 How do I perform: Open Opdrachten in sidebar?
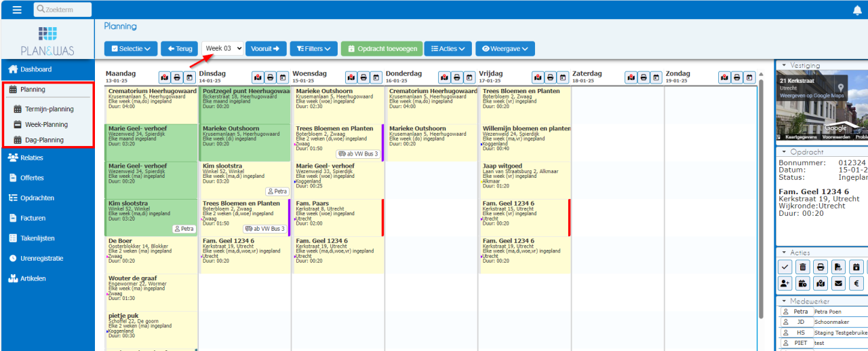(47, 198)
